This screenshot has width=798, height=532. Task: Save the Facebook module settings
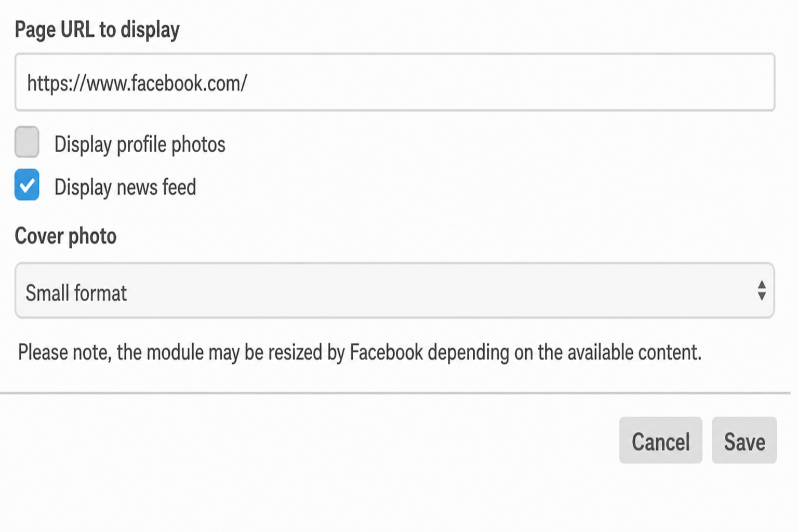[x=744, y=440]
